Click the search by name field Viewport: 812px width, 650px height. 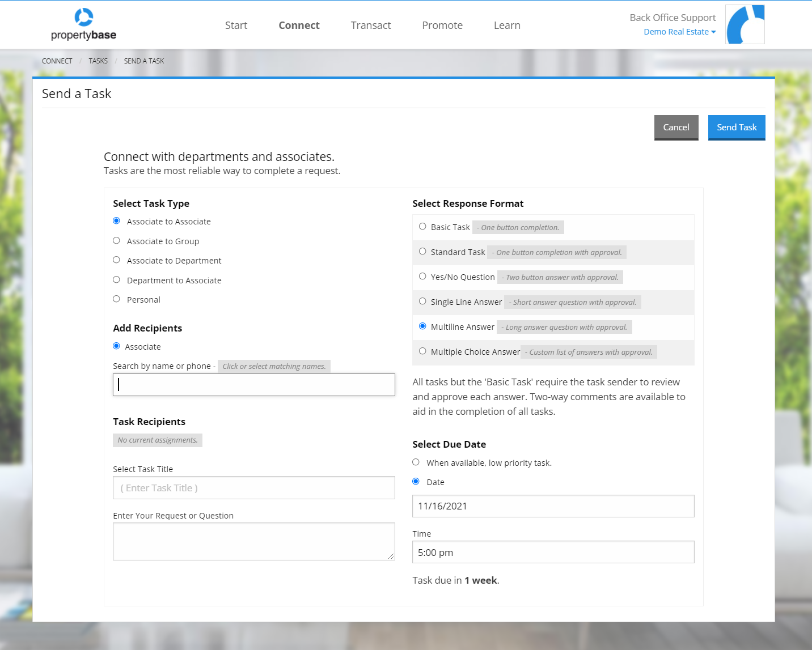[x=253, y=384]
